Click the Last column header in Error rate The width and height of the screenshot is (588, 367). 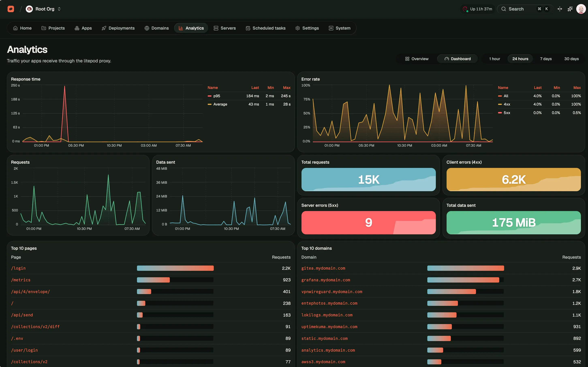click(x=538, y=88)
